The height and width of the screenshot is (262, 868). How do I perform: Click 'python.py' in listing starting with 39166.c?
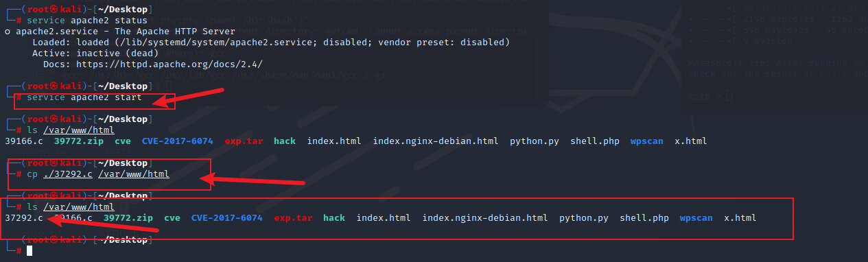(535, 141)
